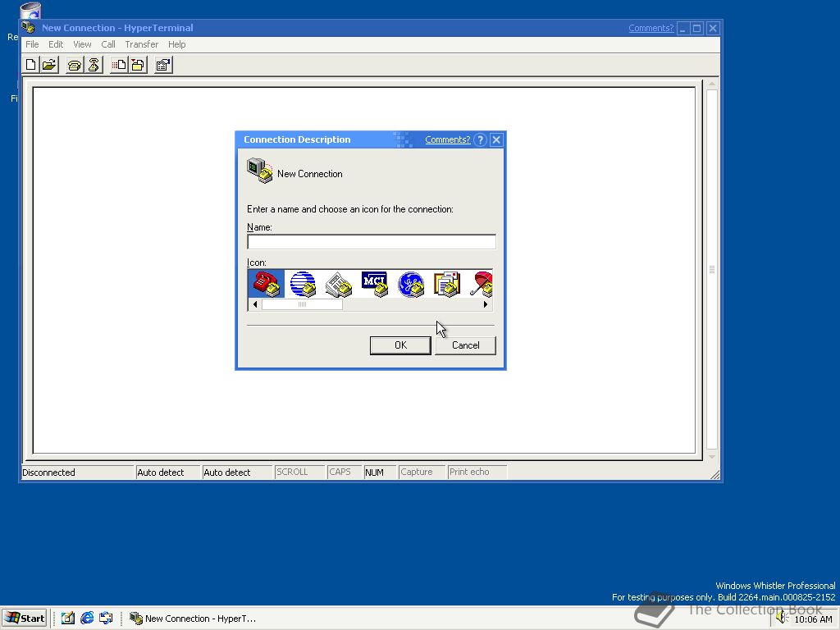Click the terminal vertical scrollbar thumb
Viewport: 840px width, 630px height.
click(712, 269)
